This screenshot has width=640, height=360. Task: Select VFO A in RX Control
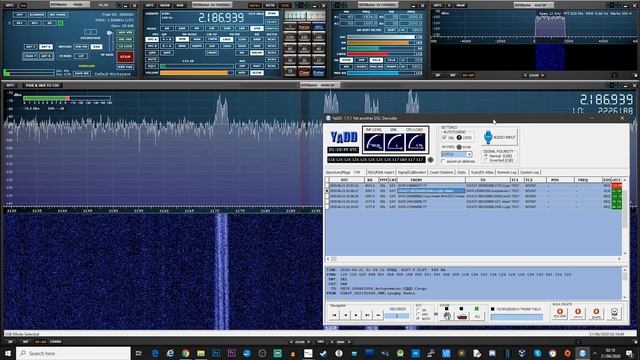(x=151, y=40)
